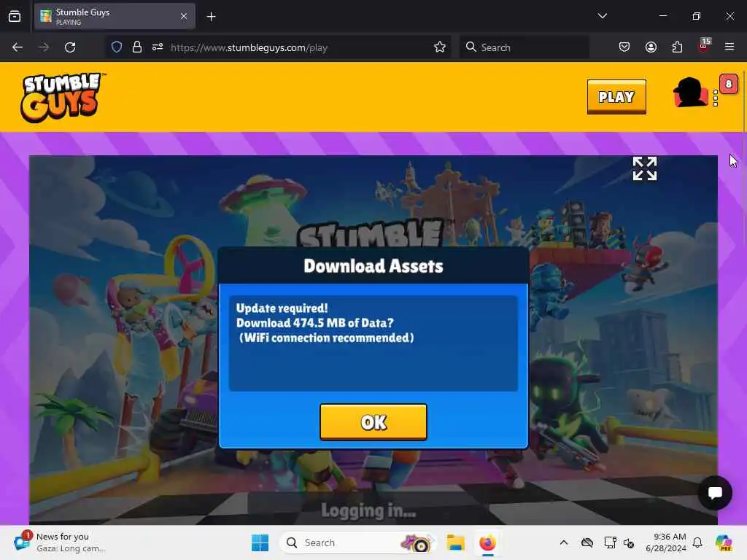Image resolution: width=747 pixels, height=560 pixels.
Task: Reload the current page
Action: point(70,47)
